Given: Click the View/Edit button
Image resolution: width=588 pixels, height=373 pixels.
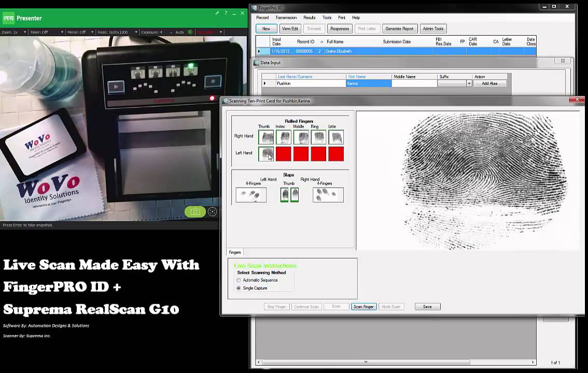Looking at the screenshot, I should [x=290, y=29].
